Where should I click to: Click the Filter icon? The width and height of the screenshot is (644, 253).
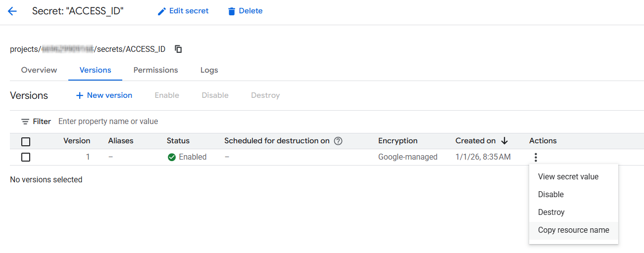coord(25,122)
